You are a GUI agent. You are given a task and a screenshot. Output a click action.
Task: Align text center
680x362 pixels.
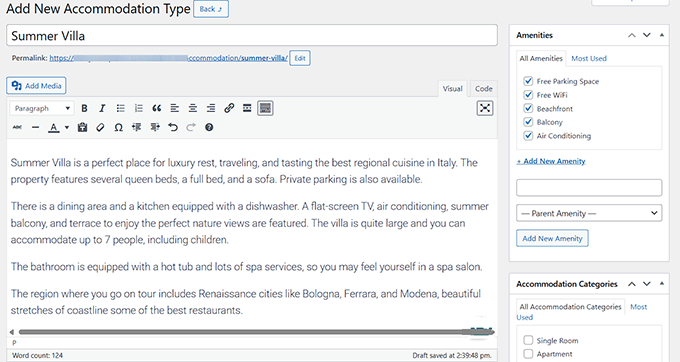pos(193,108)
